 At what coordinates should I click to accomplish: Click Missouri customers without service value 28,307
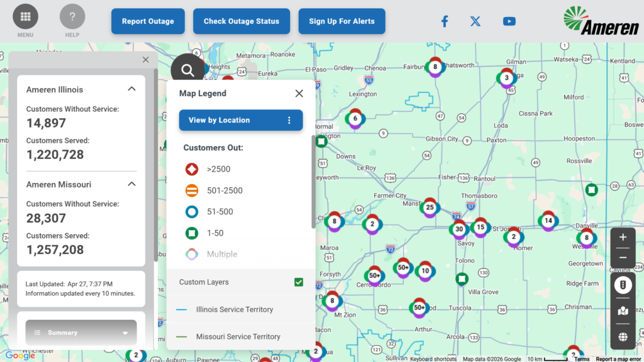[x=46, y=218]
